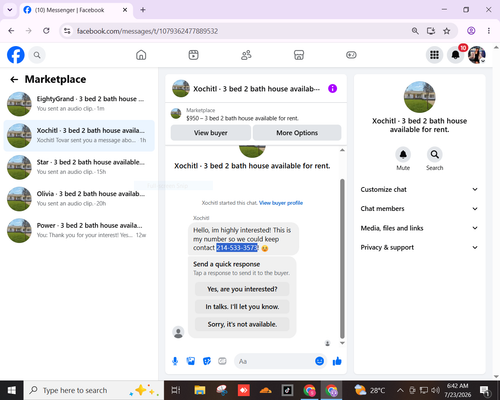Open volume speaker tray icon

click(x=435, y=390)
